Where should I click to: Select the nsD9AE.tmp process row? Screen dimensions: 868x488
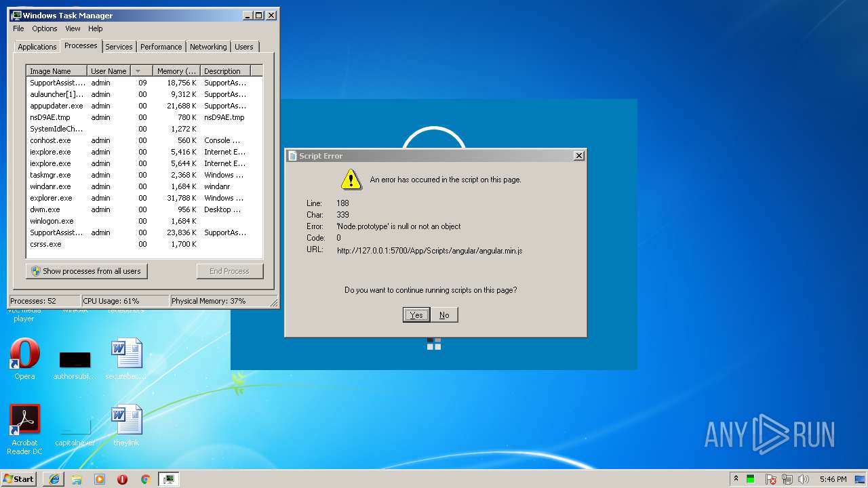pos(144,117)
